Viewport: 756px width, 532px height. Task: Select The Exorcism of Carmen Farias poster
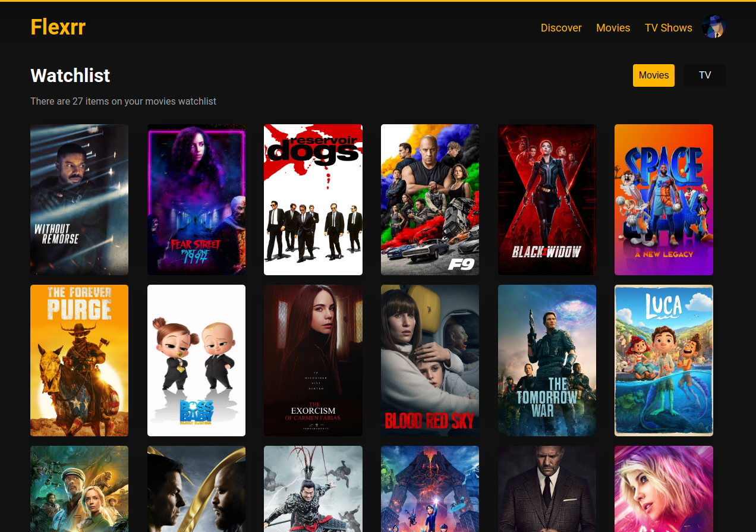point(313,360)
